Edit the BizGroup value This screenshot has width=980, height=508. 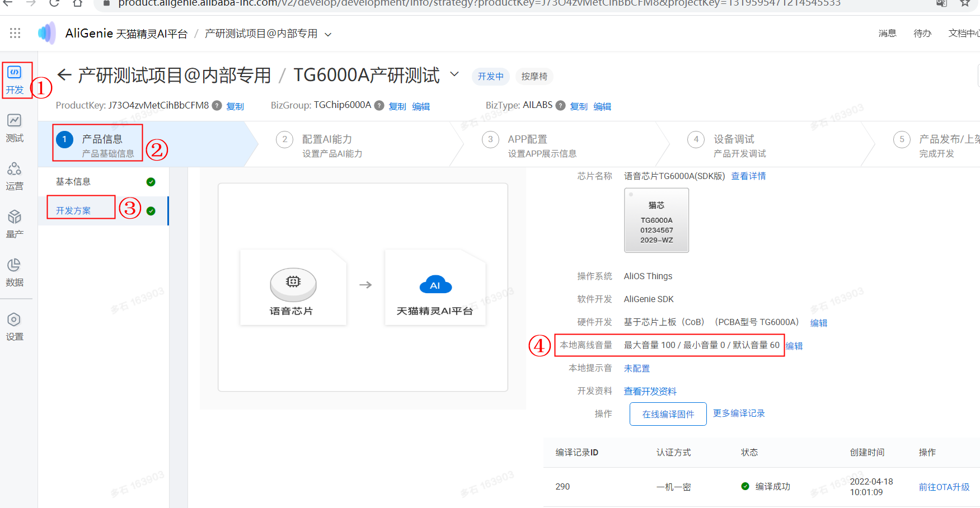click(x=421, y=106)
